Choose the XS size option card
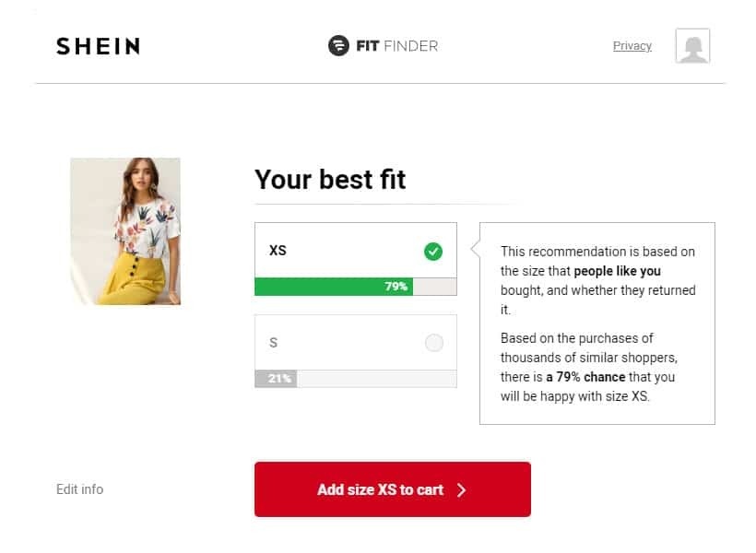This screenshot has width=756, height=553. [x=355, y=251]
